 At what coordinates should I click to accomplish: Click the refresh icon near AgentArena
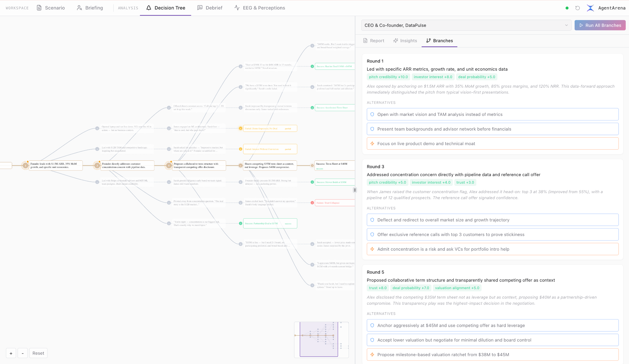click(x=578, y=8)
